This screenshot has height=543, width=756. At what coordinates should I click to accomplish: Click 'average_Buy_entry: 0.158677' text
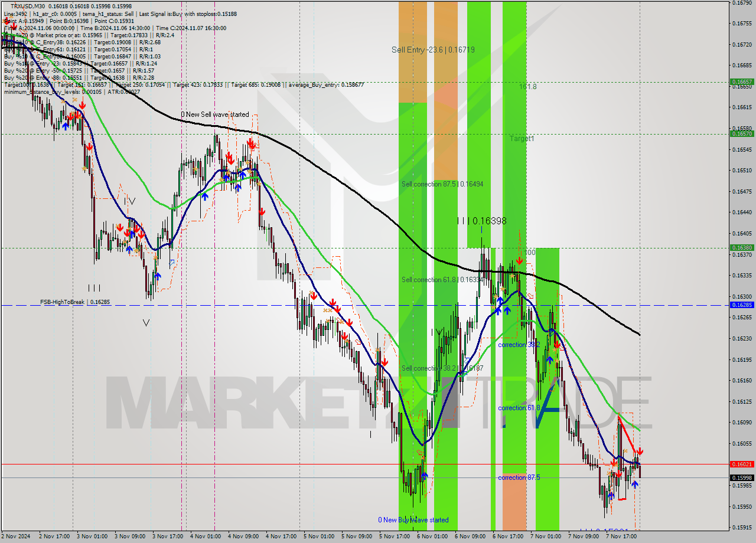coord(325,84)
